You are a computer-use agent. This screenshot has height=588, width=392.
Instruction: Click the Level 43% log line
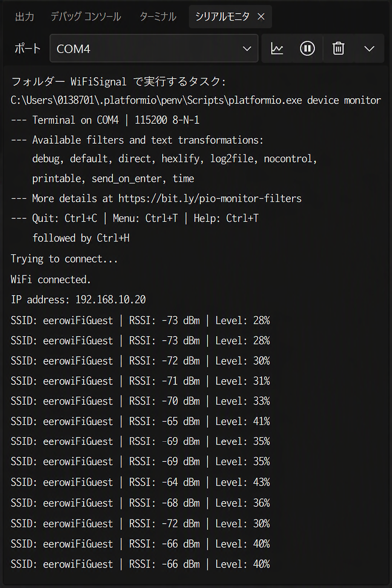click(140, 482)
